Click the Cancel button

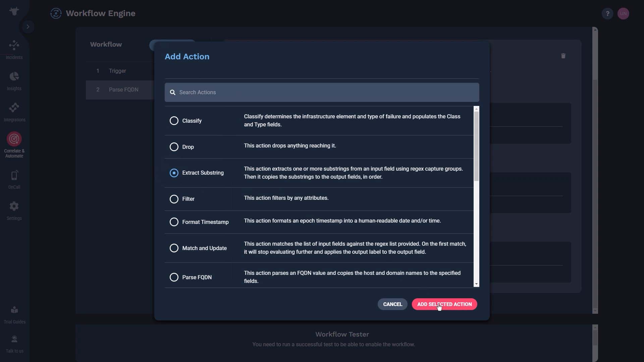click(392, 304)
